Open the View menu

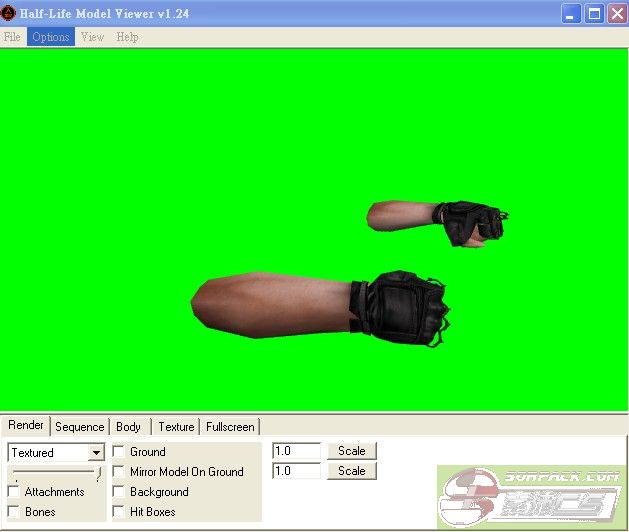(x=92, y=37)
